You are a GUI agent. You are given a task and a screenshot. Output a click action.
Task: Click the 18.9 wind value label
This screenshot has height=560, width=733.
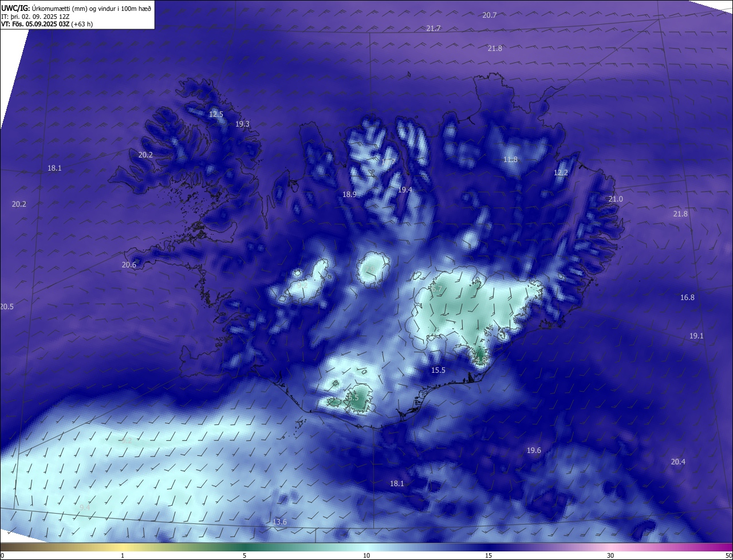click(x=349, y=195)
